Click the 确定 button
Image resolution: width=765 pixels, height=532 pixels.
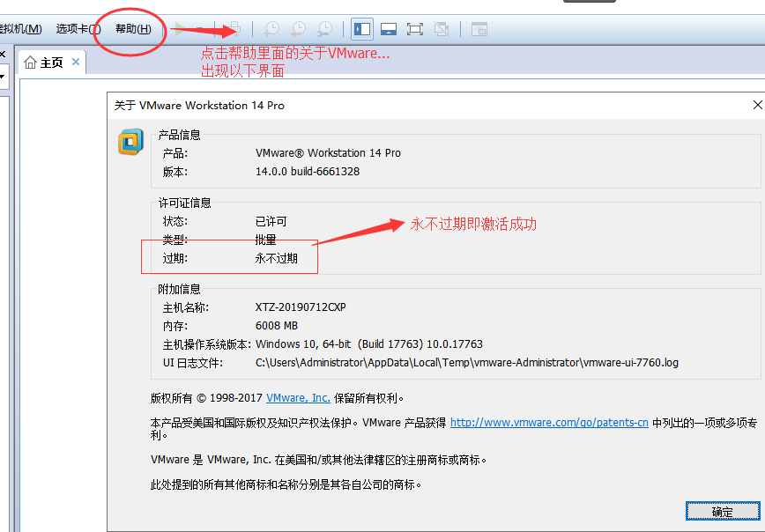723,512
